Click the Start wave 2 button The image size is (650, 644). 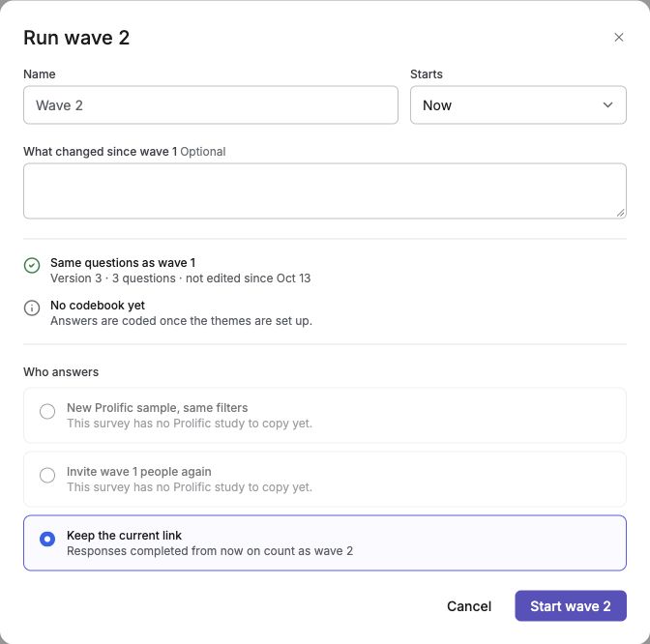(x=571, y=606)
